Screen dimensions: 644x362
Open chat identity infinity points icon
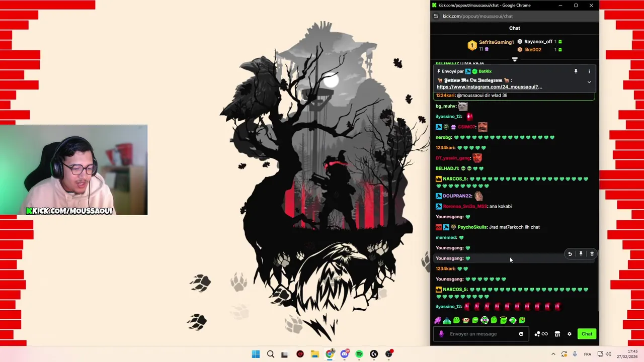point(541,334)
